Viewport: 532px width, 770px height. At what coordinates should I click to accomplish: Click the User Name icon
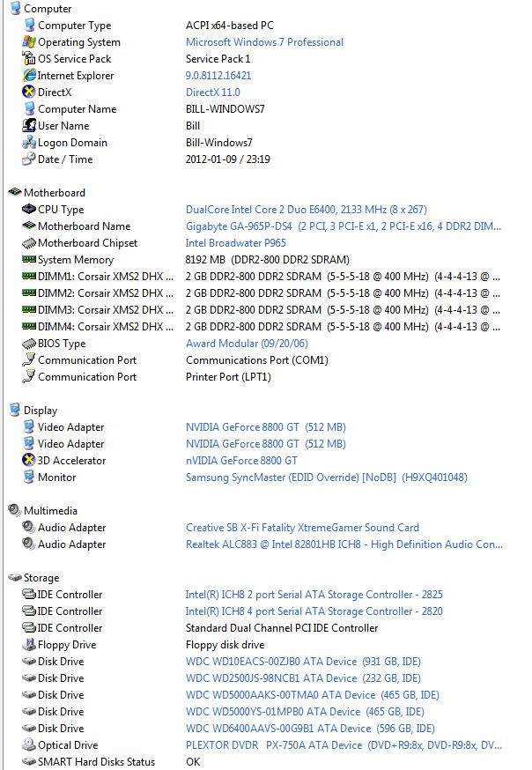coord(29,125)
